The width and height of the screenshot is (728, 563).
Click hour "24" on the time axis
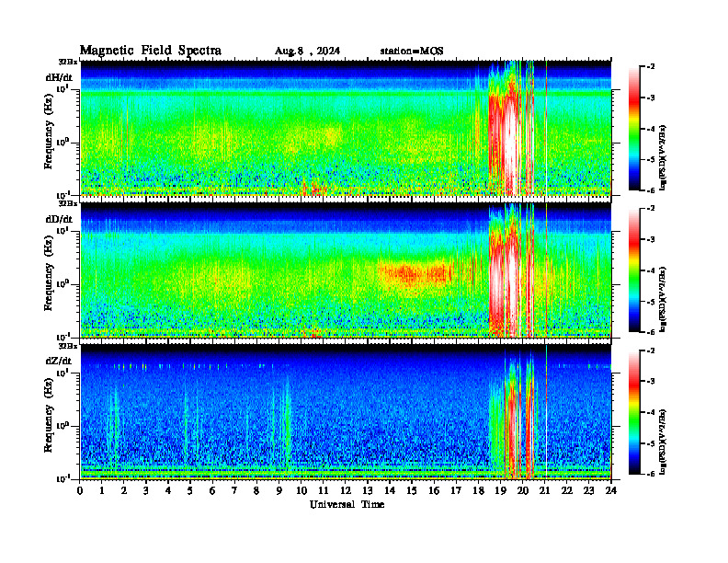tap(611, 490)
